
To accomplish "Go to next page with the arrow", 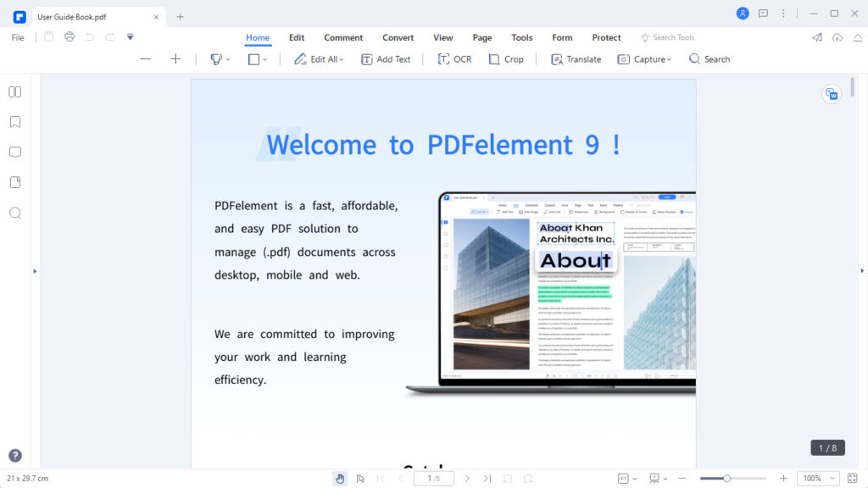I will click(467, 479).
